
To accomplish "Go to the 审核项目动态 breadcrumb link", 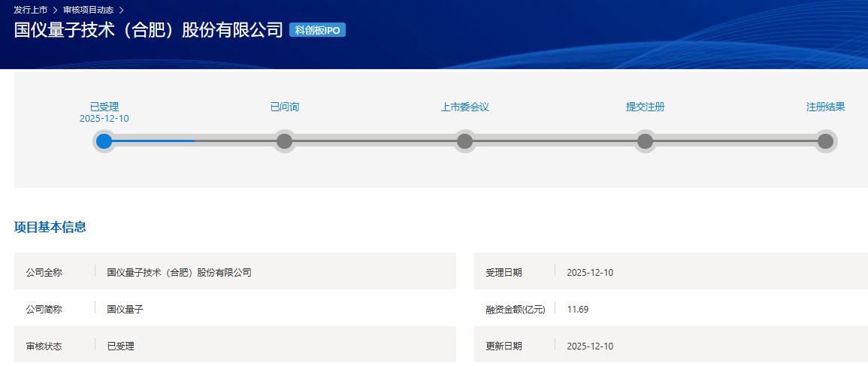I will [x=88, y=10].
